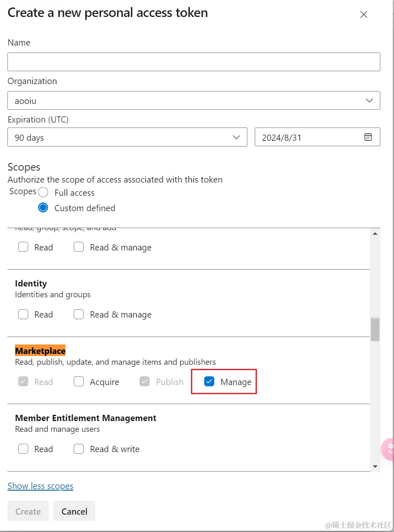Click the expiration date field 2024/8/31
The image size is (394, 532).
coord(317,137)
